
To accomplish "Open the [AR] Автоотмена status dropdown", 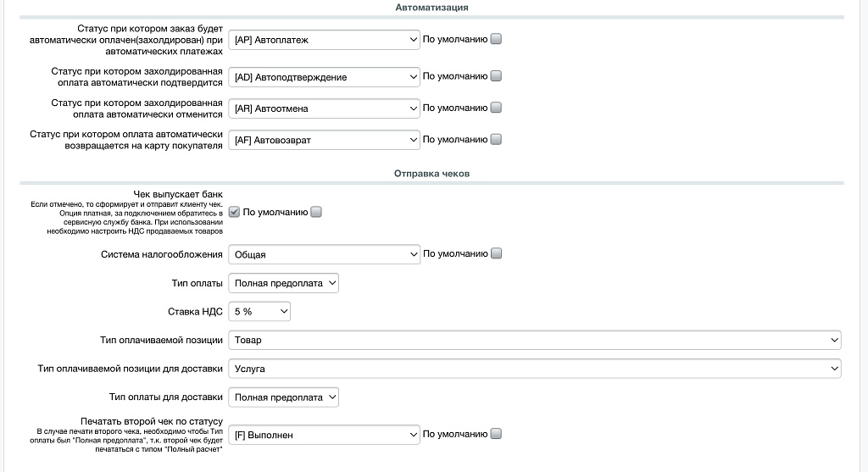I will 325,108.
